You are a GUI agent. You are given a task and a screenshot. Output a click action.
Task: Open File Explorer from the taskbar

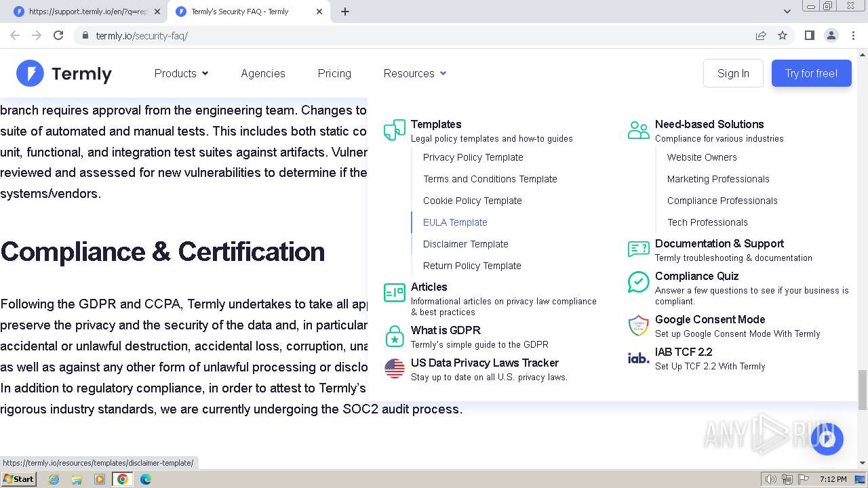coord(77,479)
